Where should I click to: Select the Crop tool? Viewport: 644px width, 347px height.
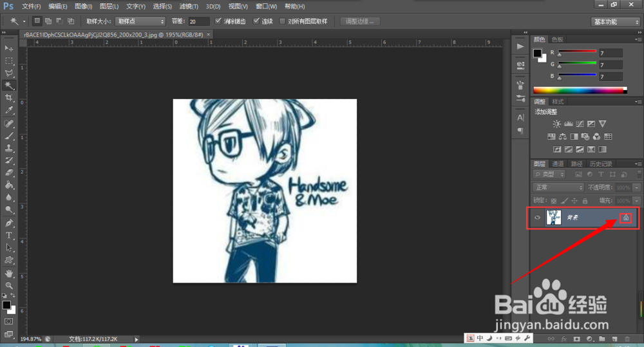(x=8, y=98)
